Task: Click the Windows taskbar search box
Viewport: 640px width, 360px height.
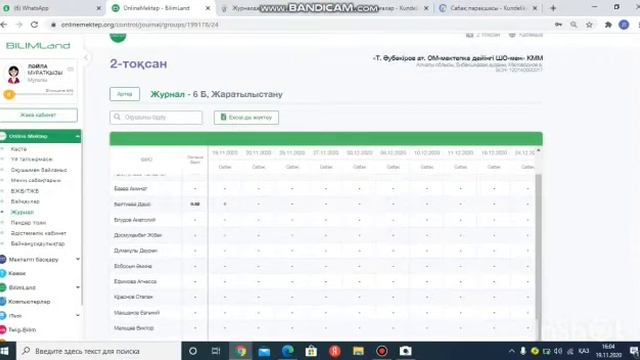Action: pos(99,351)
